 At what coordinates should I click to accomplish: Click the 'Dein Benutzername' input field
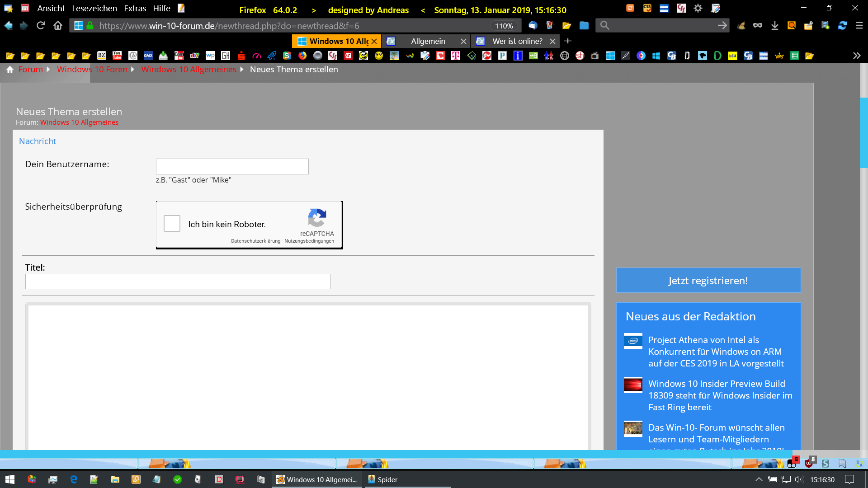pyautogui.click(x=232, y=166)
